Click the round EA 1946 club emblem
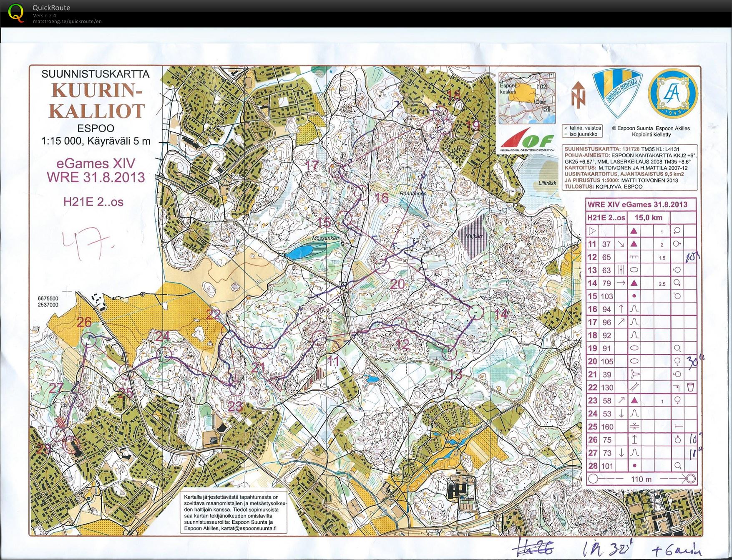 (x=672, y=93)
